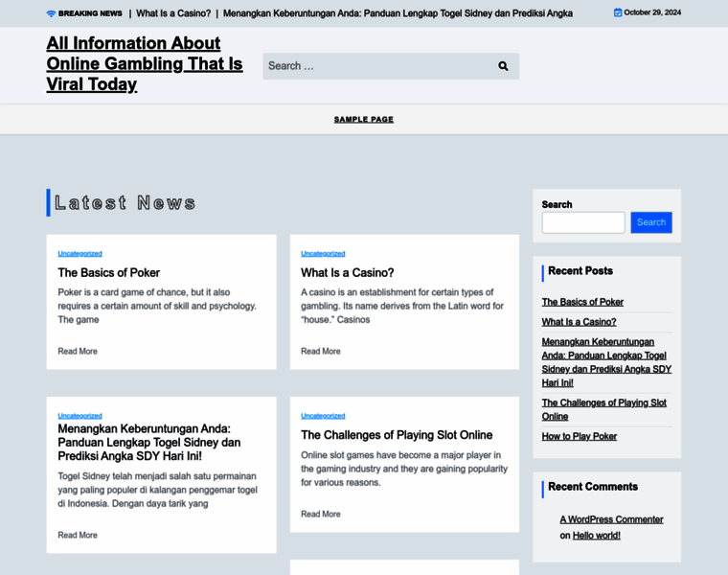This screenshot has width=728, height=575.
Task: Open 'The Basics of Poker' article title
Action: point(108,272)
